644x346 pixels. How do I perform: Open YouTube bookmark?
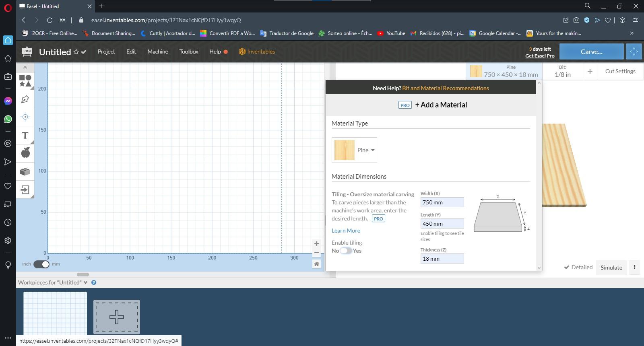click(391, 33)
